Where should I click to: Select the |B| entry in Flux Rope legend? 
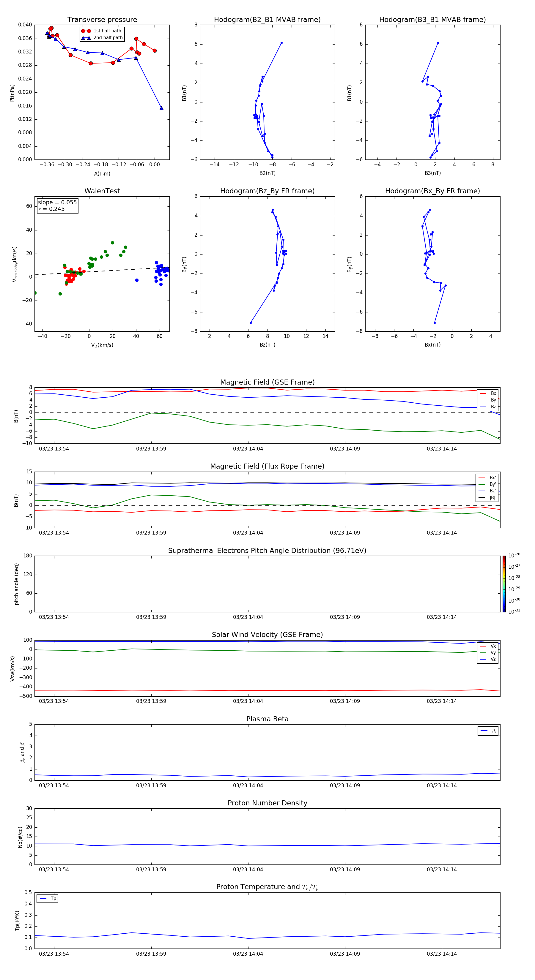tap(487, 498)
